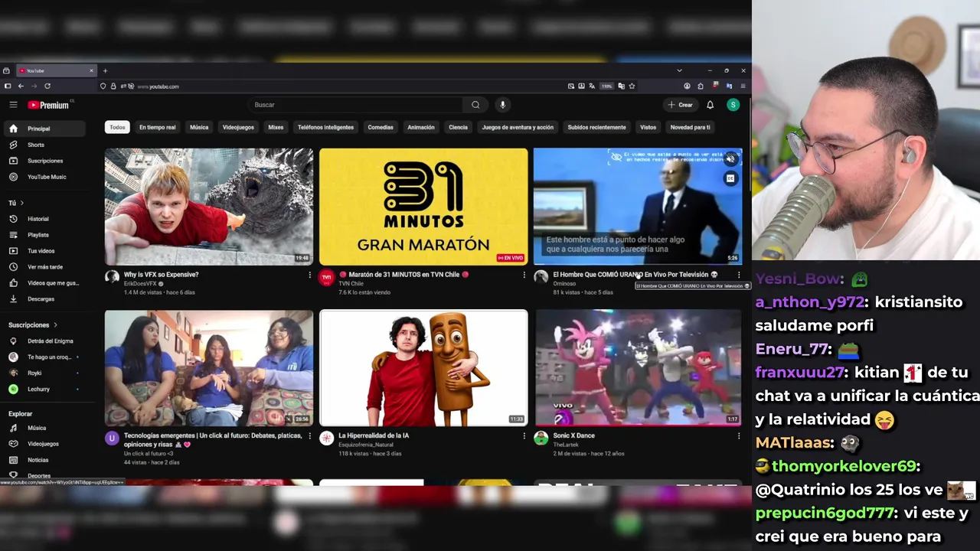
Task: Open Videojuegos under Explorar
Action: [43, 444]
